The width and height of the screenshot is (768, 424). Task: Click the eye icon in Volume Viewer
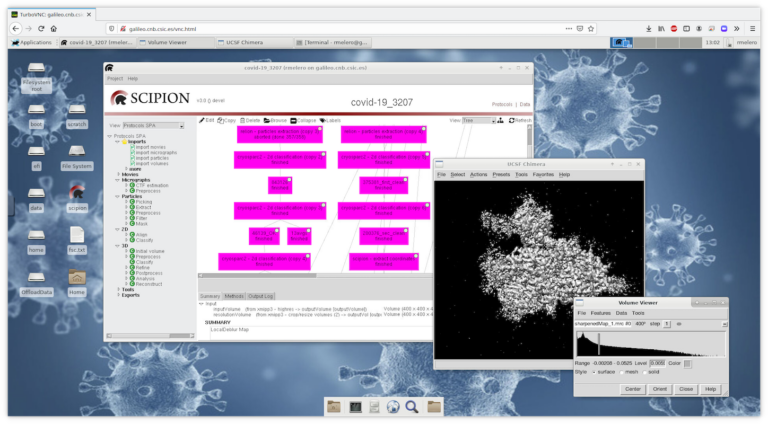pos(679,324)
